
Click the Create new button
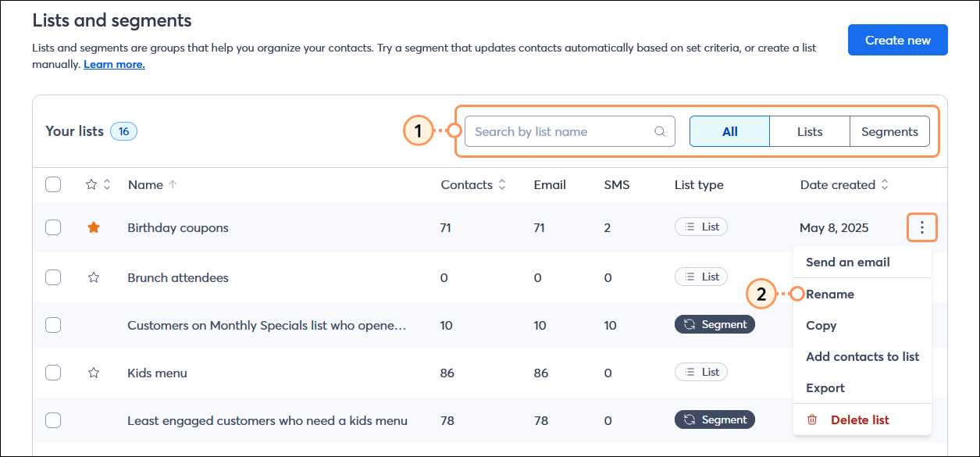click(x=898, y=40)
